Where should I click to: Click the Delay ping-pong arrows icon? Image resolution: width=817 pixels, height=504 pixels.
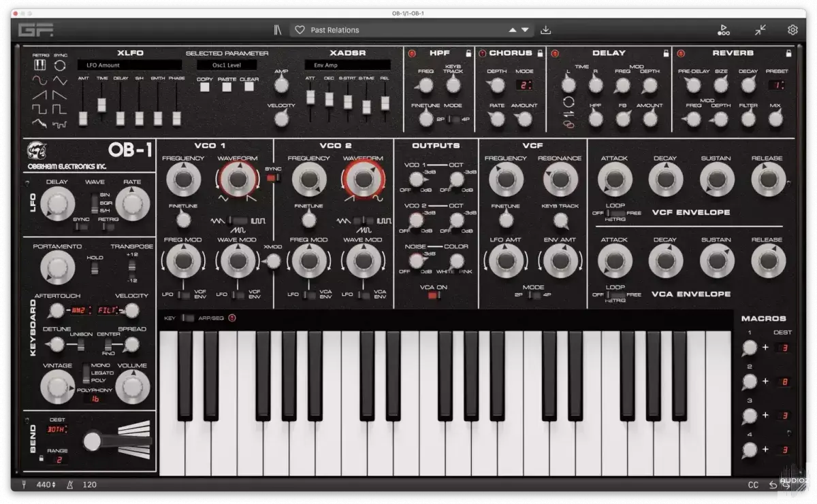pos(568,113)
